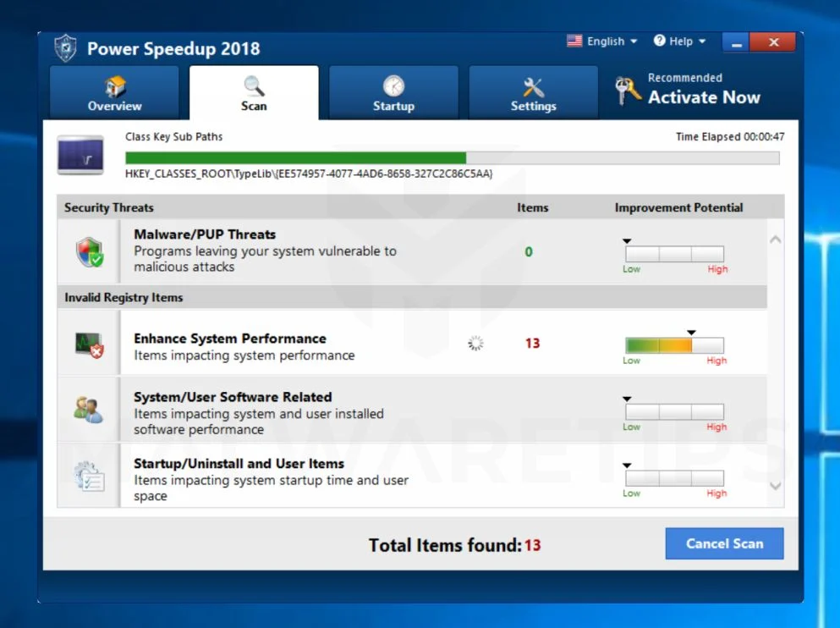Select the Enhance System Performance row title
This screenshot has width=840, height=628.
pyautogui.click(x=230, y=339)
